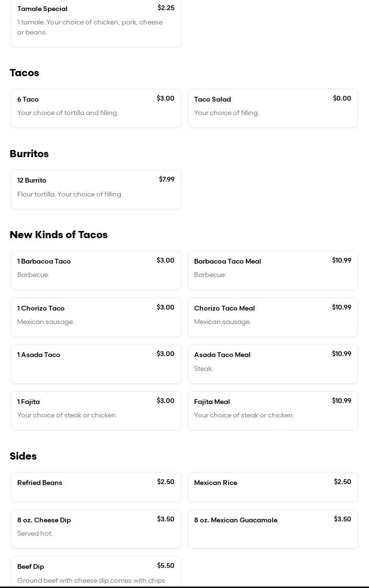The width and height of the screenshot is (369, 588).
Task: Add 1 Barbacoa Taco from the menu
Action: point(96,270)
